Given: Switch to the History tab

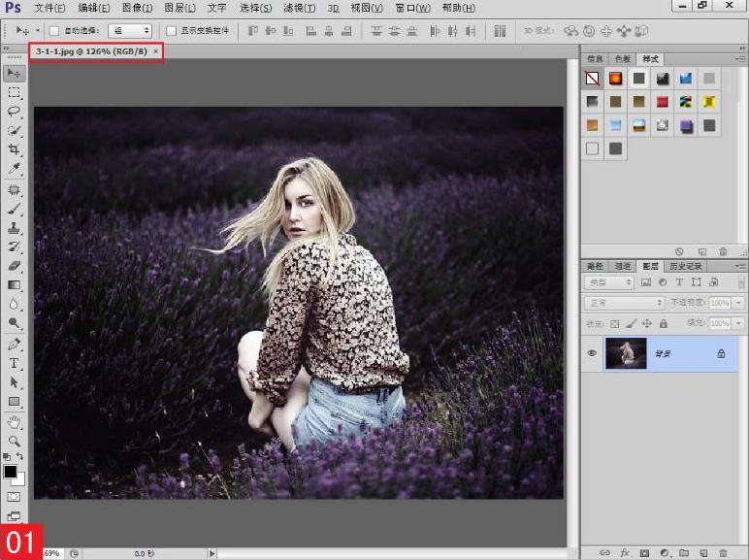Looking at the screenshot, I should click(686, 266).
